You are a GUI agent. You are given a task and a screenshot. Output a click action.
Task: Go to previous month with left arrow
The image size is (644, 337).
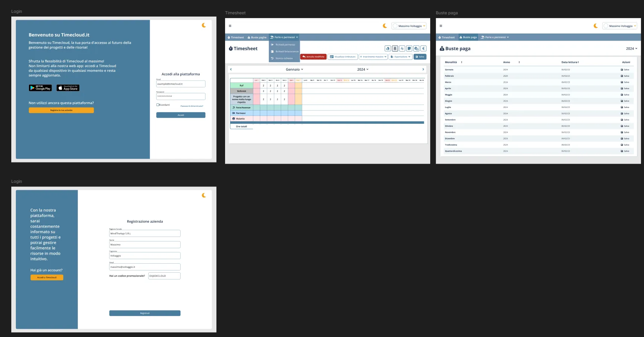231,69
